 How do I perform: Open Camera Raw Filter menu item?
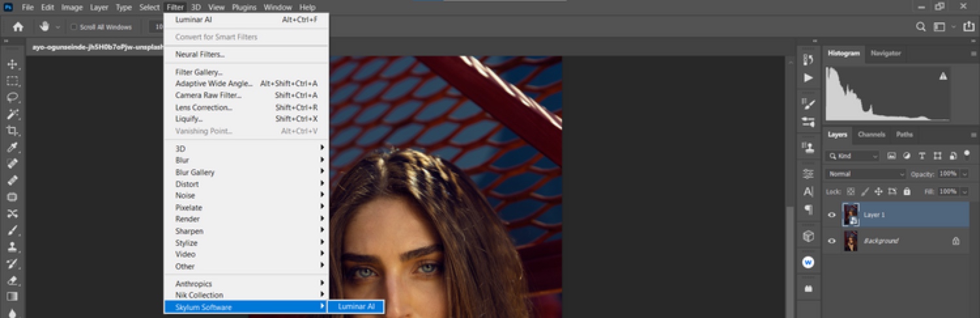point(246,96)
